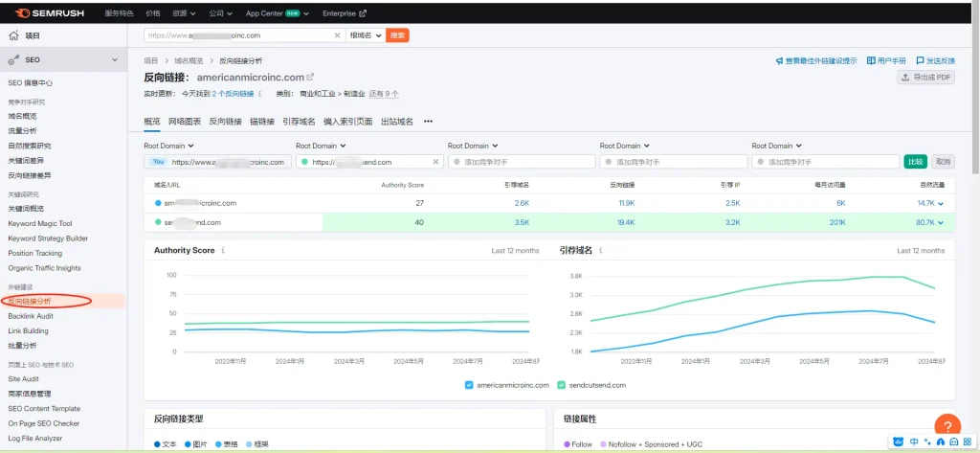The image size is (980, 453).
Task: Clear the search box with the X icon
Action: [x=338, y=35]
